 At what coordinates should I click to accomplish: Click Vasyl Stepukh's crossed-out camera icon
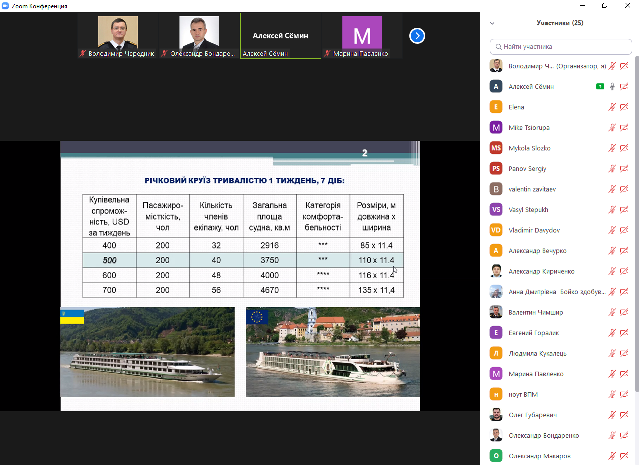[624, 209]
